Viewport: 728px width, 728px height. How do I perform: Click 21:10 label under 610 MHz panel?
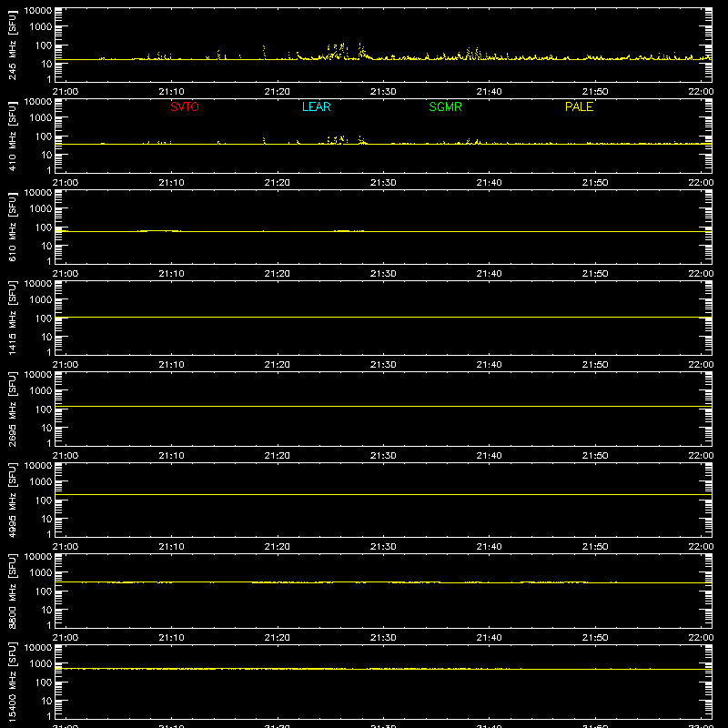(x=171, y=274)
